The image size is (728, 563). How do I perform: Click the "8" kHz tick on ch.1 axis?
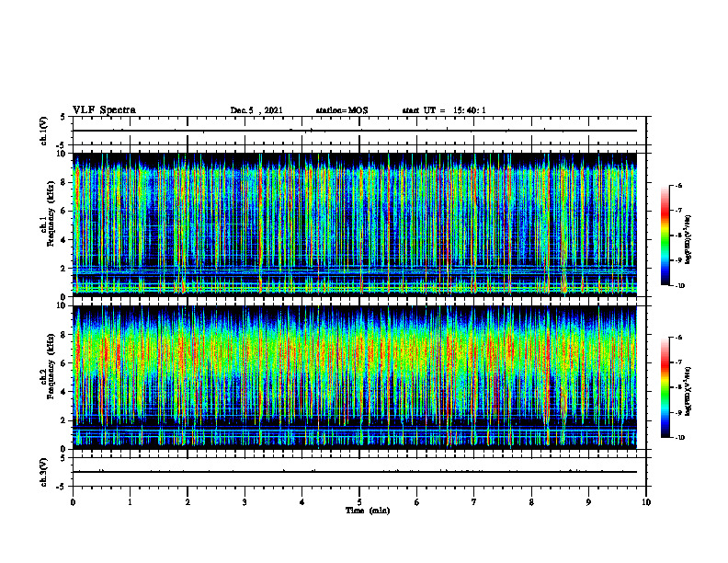(x=63, y=182)
